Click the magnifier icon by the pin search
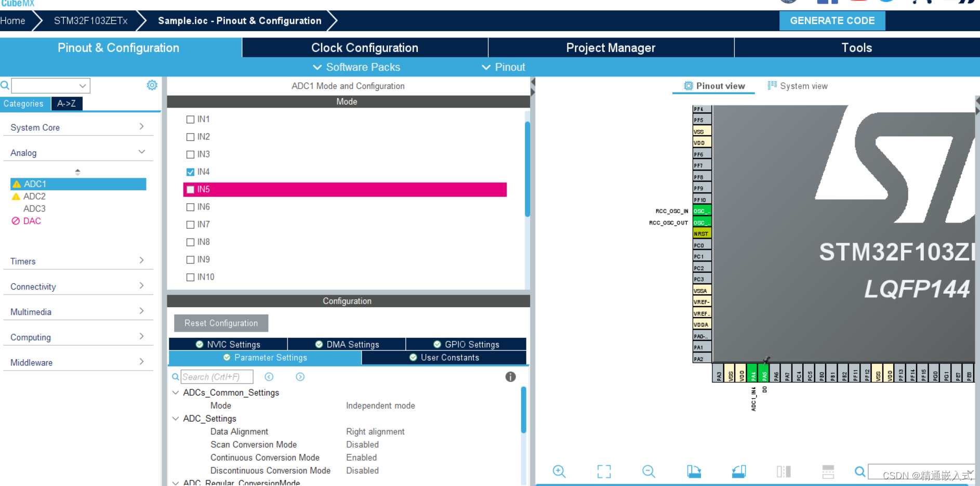The width and height of the screenshot is (980, 486). point(860,471)
